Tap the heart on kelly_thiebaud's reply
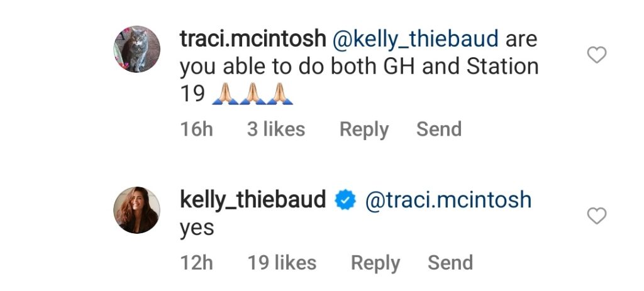644x291 pixels. (596, 216)
